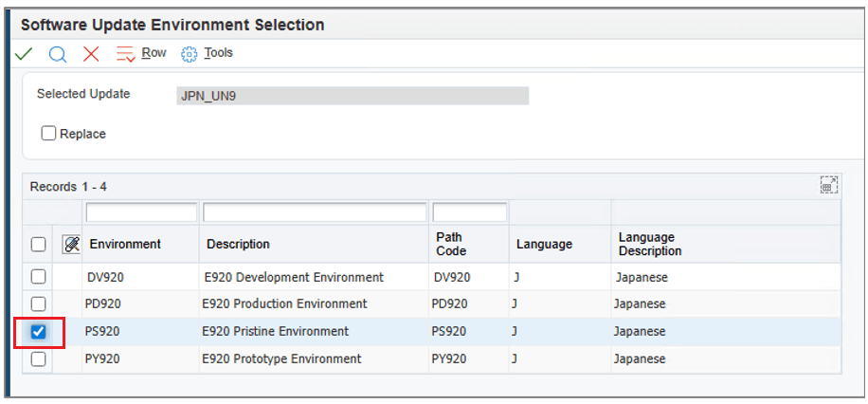The image size is (868, 404).
Task: Click the Description filter field
Action: (315, 212)
